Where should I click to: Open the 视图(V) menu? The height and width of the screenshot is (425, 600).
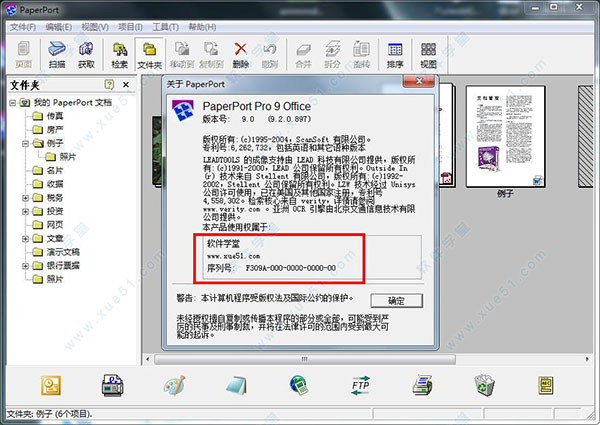pos(95,27)
